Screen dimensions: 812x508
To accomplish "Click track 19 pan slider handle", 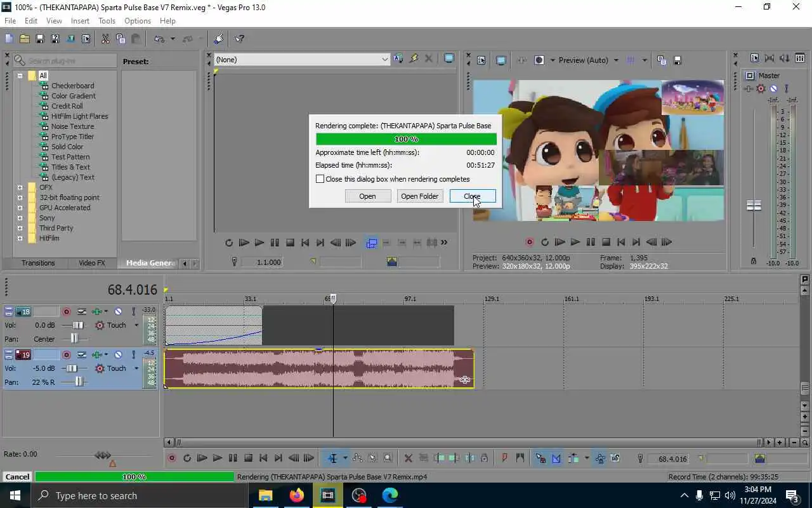I will [79, 382].
